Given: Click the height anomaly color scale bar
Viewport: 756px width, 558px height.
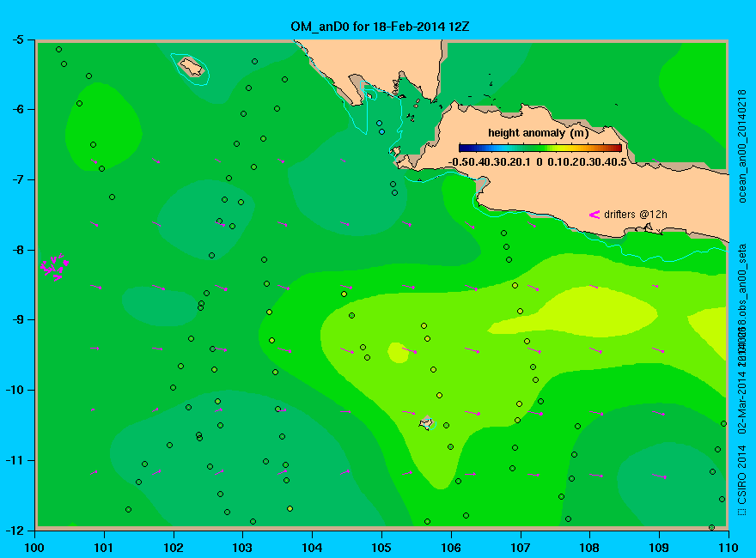Looking at the screenshot, I should (x=540, y=148).
